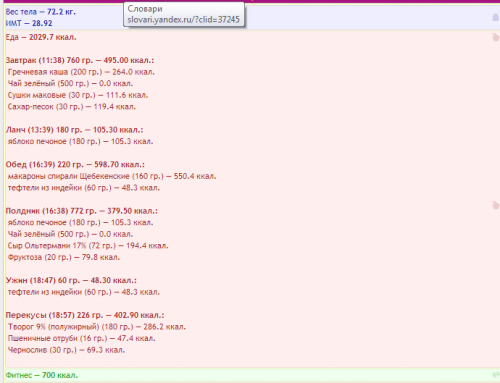Select 'яблоко печоное (180 гр.)' under Полдник
The height and width of the screenshot is (383, 500).
point(80,223)
